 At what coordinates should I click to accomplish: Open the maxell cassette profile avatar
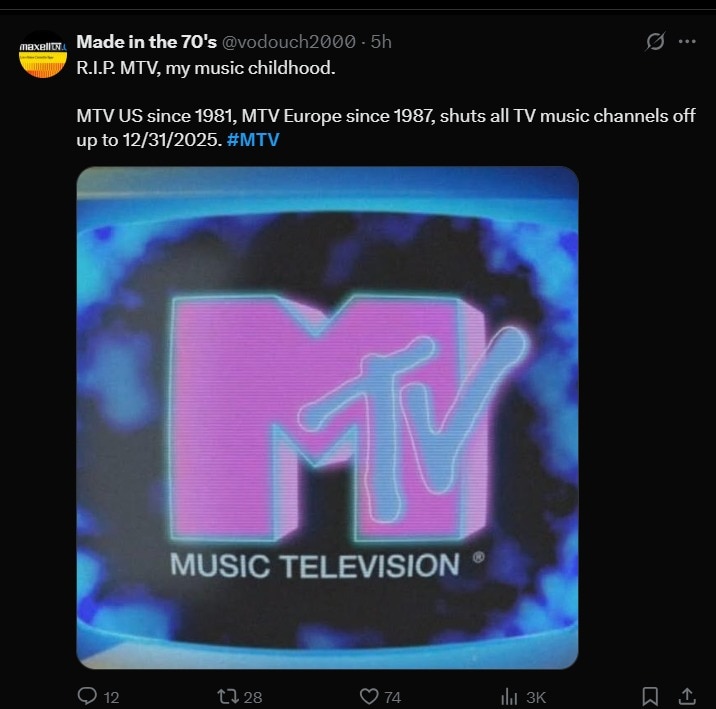coord(43,54)
